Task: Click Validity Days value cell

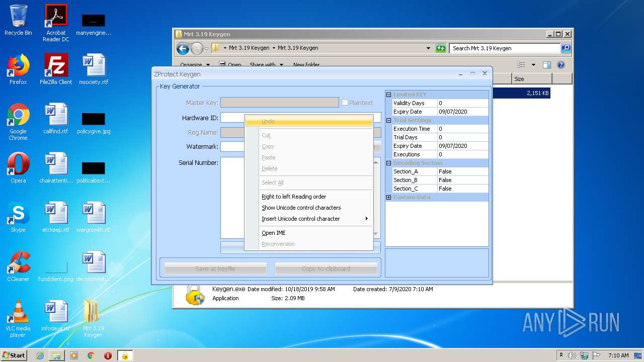Action: pos(463,103)
